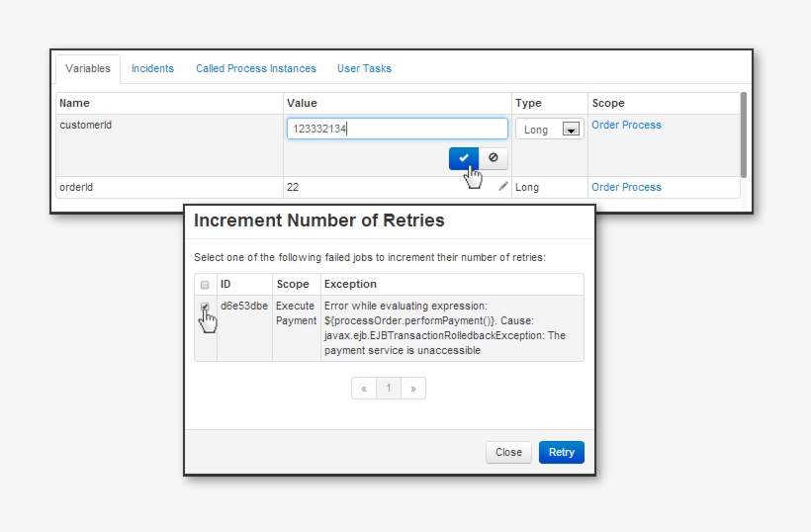The image size is (811, 532).
Task: Click the pencil icon to edit orderId
Action: pos(503,186)
